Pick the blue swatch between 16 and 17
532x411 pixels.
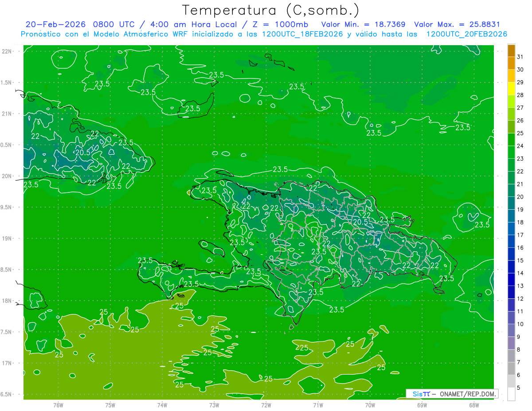point(511,242)
